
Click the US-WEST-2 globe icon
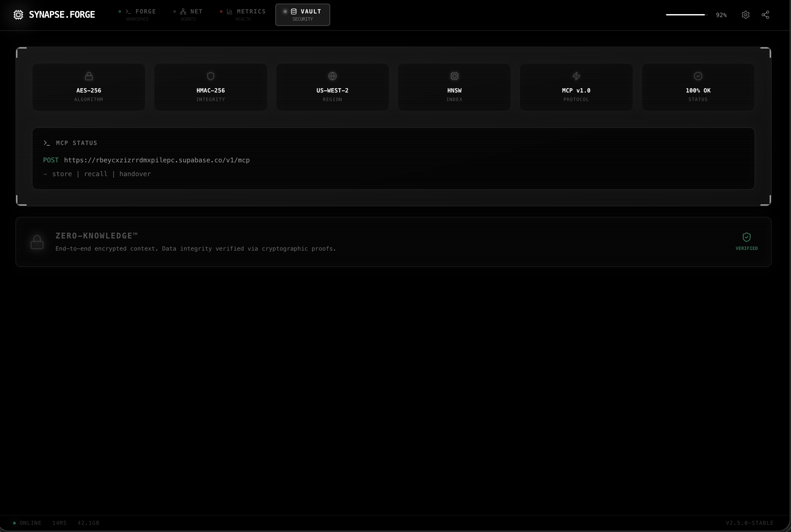pos(332,76)
